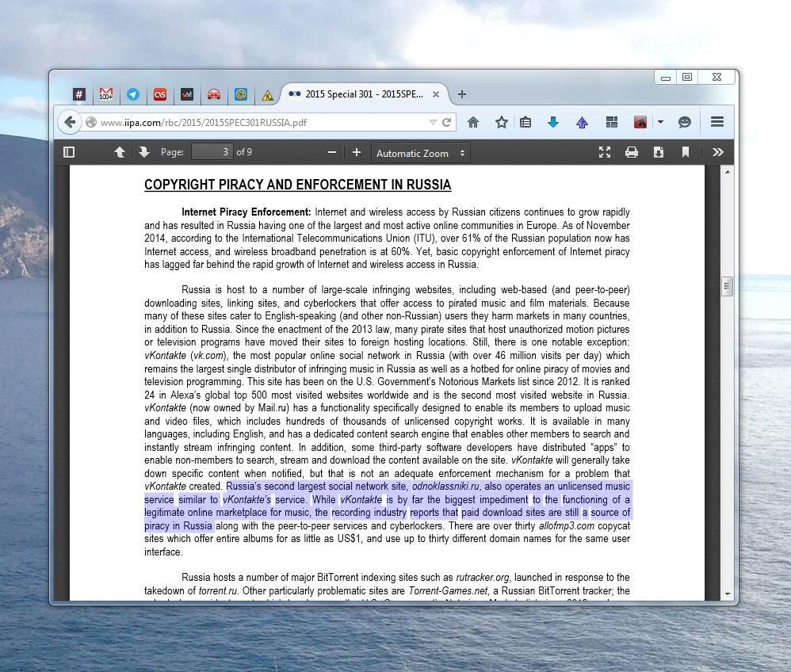
Task: Open the Firefox hamburger menu
Action: [x=716, y=122]
